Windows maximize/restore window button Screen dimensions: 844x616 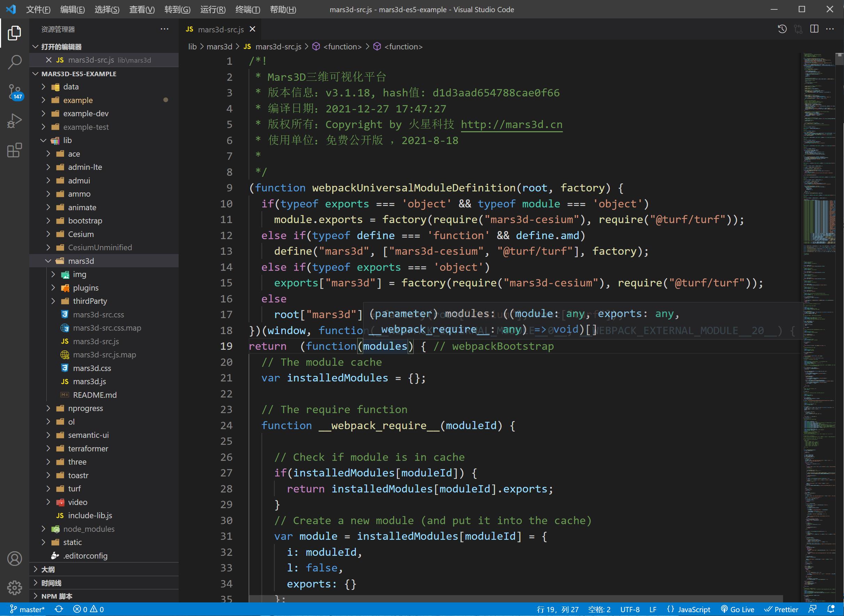coord(802,9)
